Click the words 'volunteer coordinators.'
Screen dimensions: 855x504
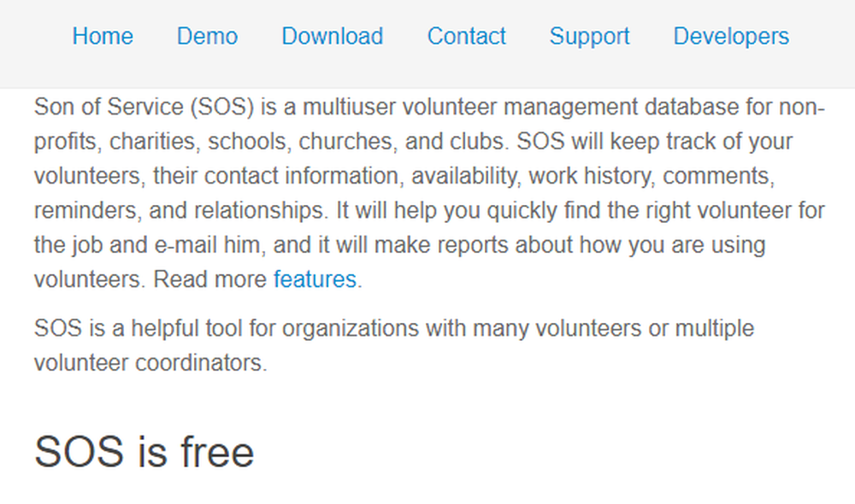pos(150,362)
